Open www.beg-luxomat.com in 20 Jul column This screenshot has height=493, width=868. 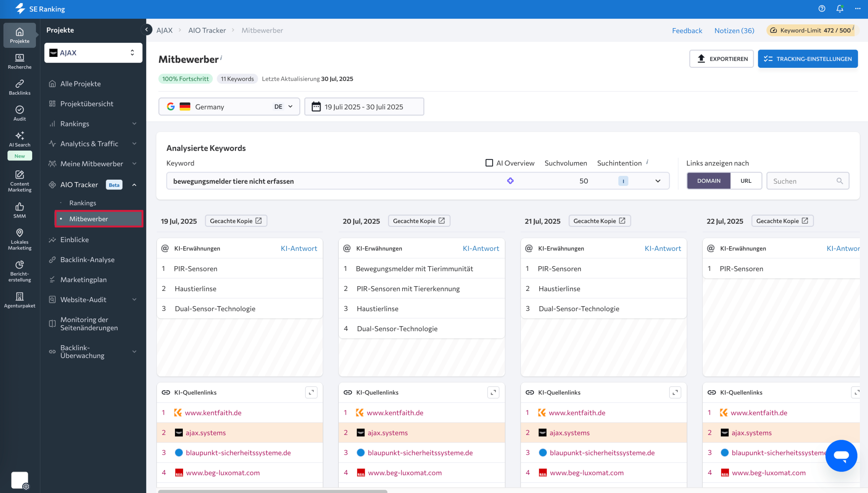click(x=405, y=473)
